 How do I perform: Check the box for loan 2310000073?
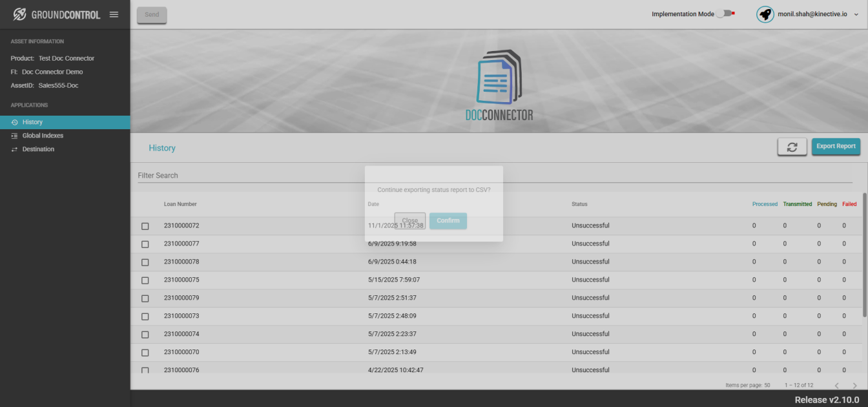145,317
